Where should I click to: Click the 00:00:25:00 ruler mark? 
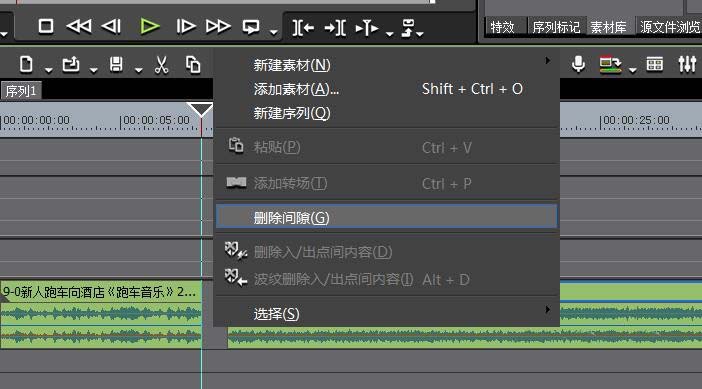pos(636,120)
